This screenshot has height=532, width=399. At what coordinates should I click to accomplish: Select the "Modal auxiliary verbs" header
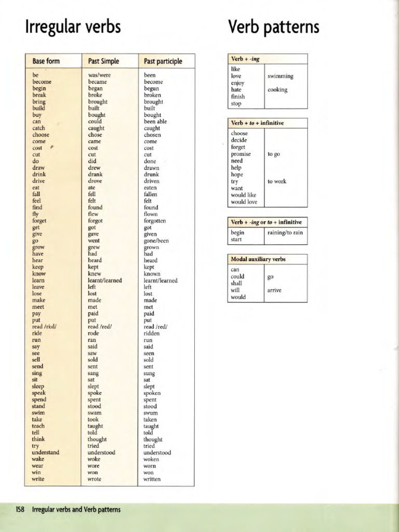pos(258,259)
